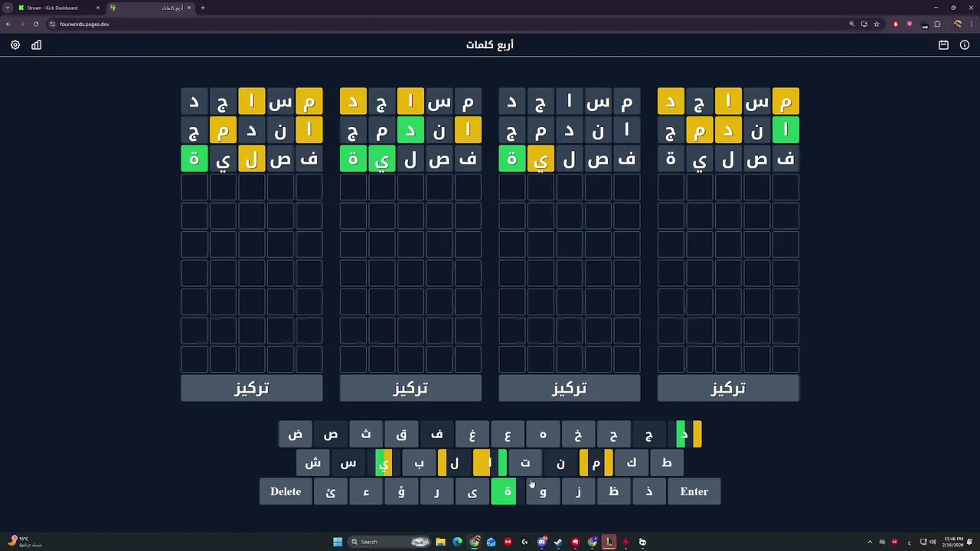Click the zoom magnifier icon in address bar
This screenshot has width=980, height=551.
851,24
